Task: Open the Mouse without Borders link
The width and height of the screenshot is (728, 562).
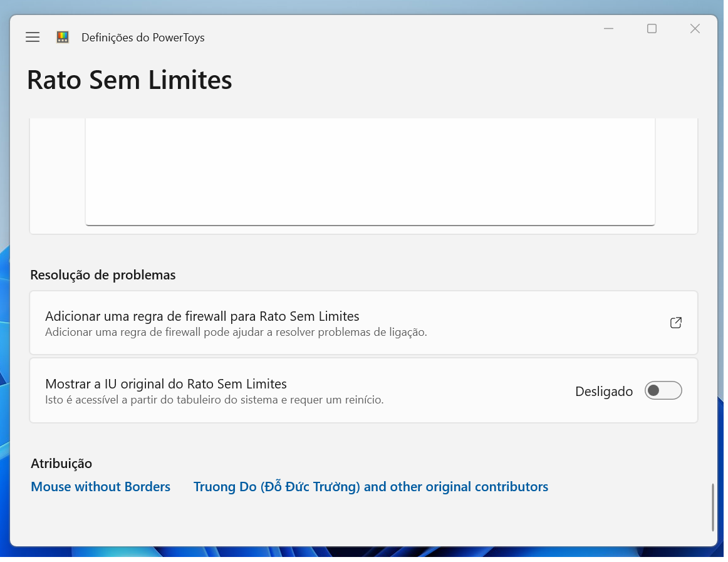Action: coord(100,487)
